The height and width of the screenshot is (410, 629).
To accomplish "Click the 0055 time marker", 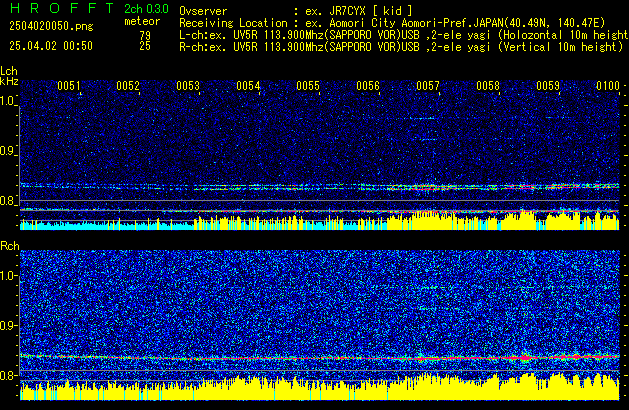I will tap(308, 86).
